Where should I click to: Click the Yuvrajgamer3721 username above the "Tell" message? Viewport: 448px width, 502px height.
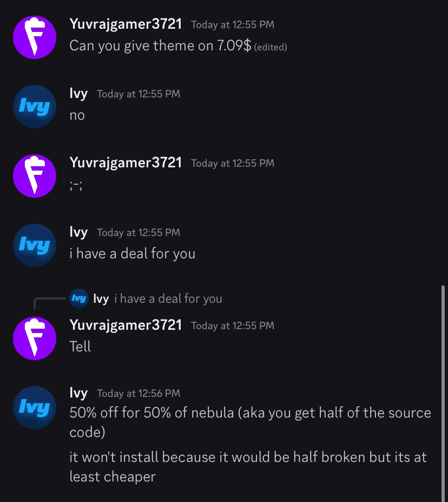click(126, 325)
